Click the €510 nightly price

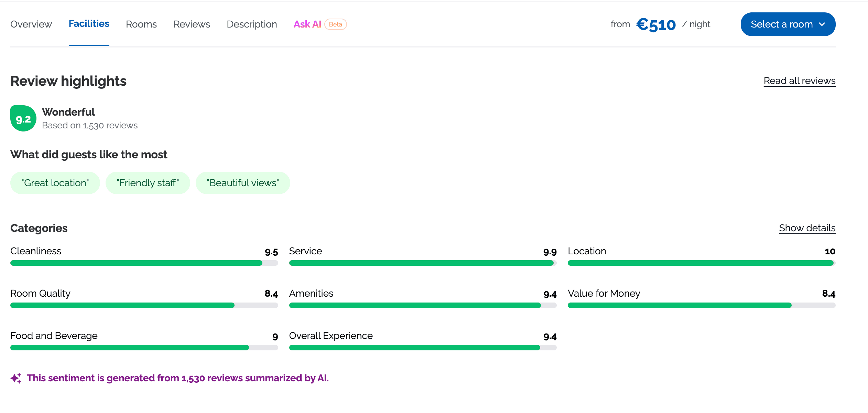click(x=656, y=24)
